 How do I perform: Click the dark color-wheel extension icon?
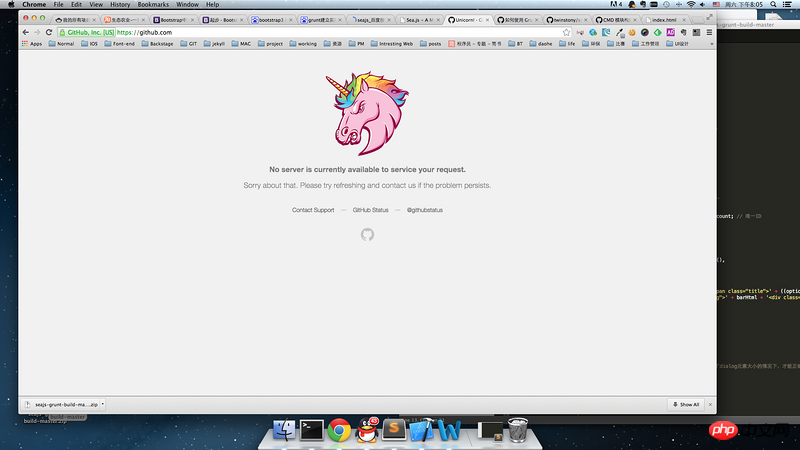[x=645, y=32]
